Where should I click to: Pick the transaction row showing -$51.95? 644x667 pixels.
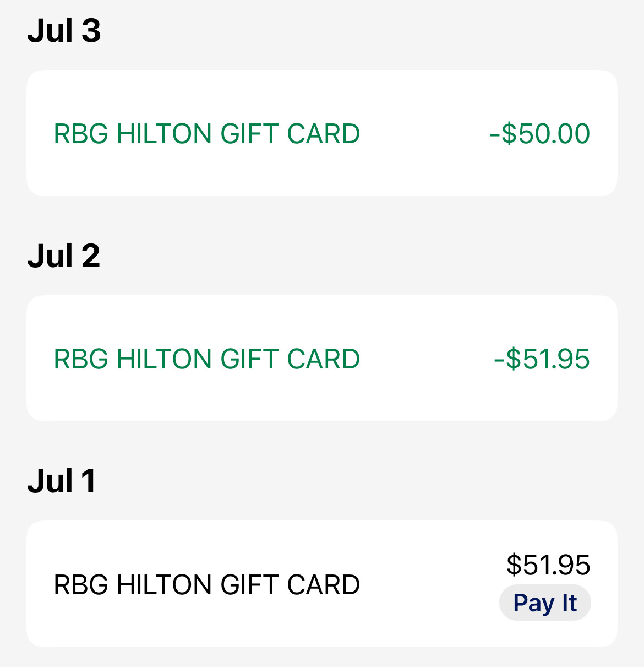pos(322,359)
